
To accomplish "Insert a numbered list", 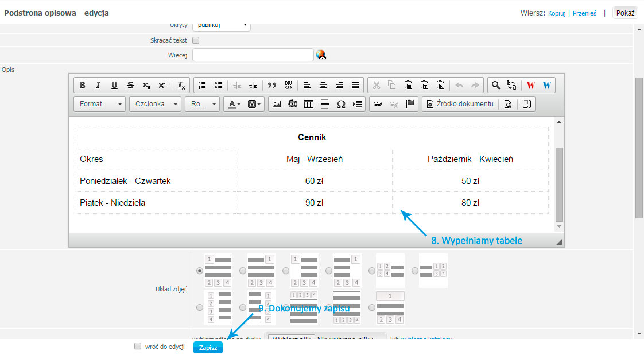I will coord(202,85).
